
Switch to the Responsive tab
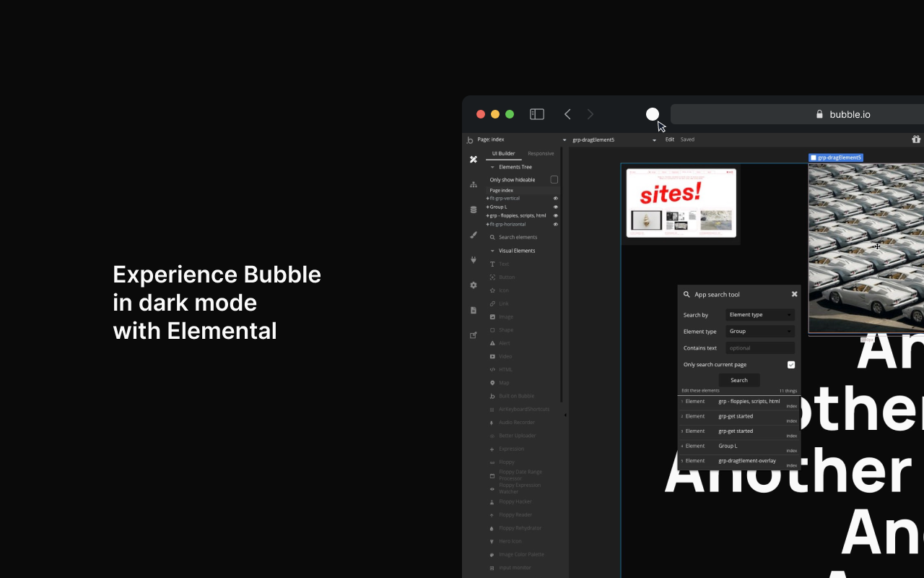click(541, 153)
